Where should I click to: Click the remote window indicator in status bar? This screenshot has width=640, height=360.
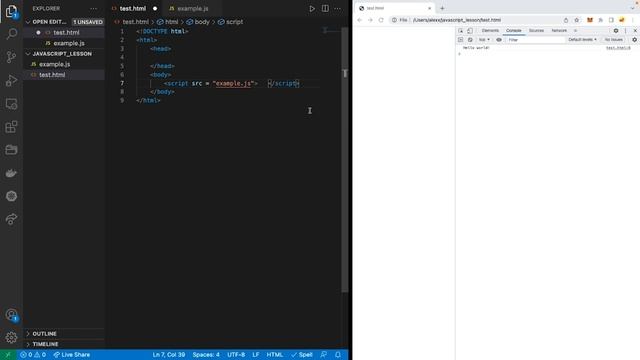click(x=8, y=355)
